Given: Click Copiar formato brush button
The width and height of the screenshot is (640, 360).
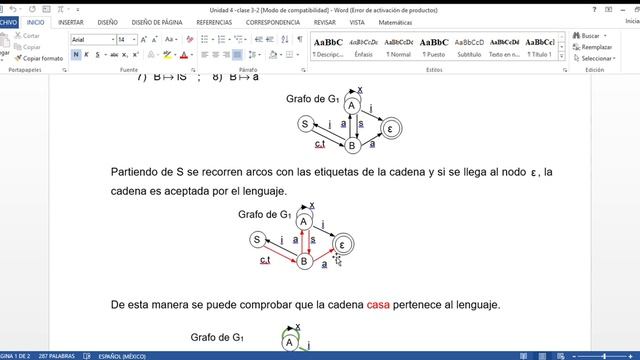Looking at the screenshot, I should coord(39,58).
